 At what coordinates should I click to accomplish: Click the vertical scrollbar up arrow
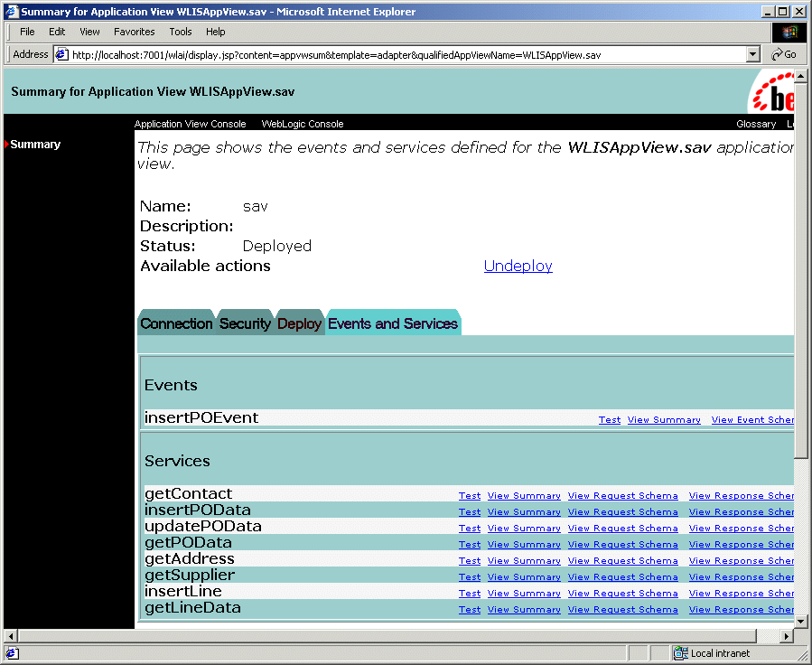point(800,77)
